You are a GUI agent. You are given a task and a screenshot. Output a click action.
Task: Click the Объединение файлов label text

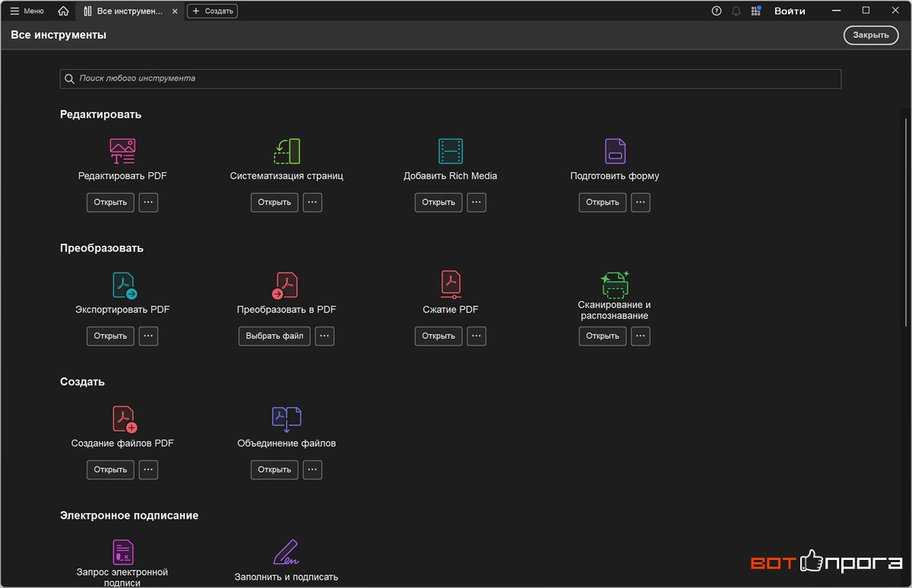pyautogui.click(x=287, y=443)
